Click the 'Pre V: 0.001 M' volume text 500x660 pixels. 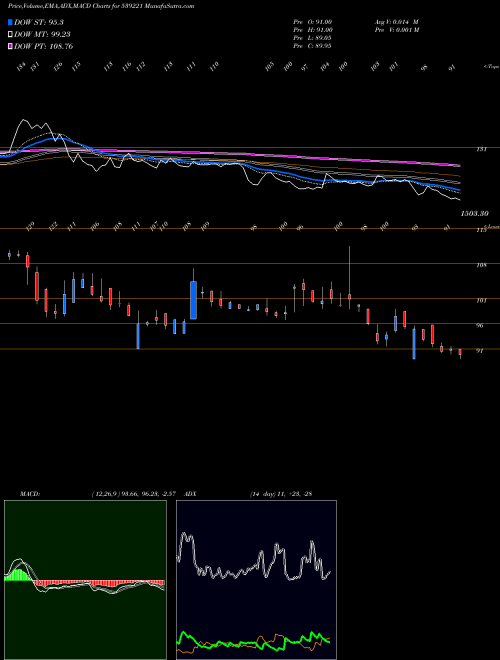[x=396, y=30]
